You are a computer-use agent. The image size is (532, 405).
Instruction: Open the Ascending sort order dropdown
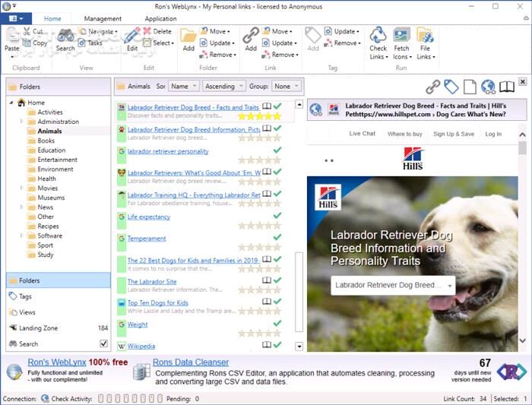(x=224, y=87)
